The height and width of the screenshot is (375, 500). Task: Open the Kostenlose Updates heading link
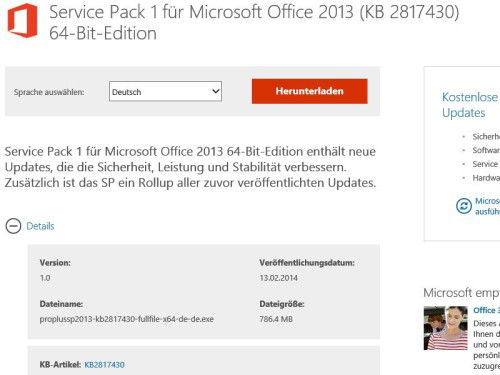(471, 105)
